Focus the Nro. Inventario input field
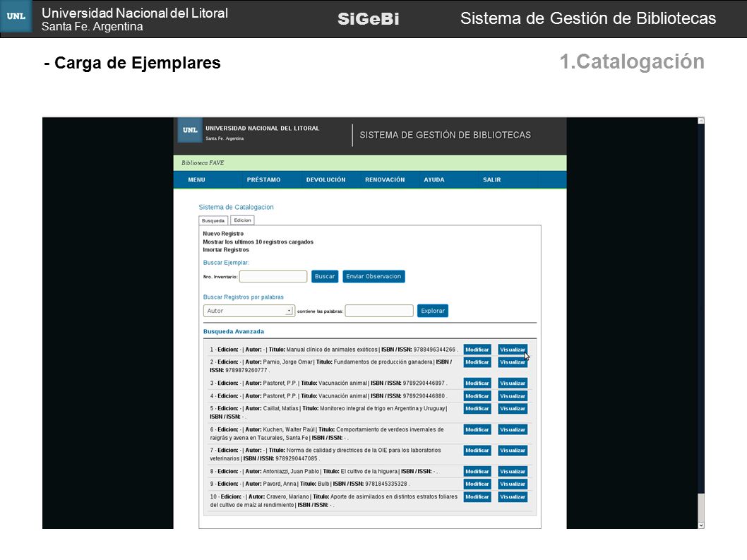This screenshot has width=747, height=560. (273, 276)
